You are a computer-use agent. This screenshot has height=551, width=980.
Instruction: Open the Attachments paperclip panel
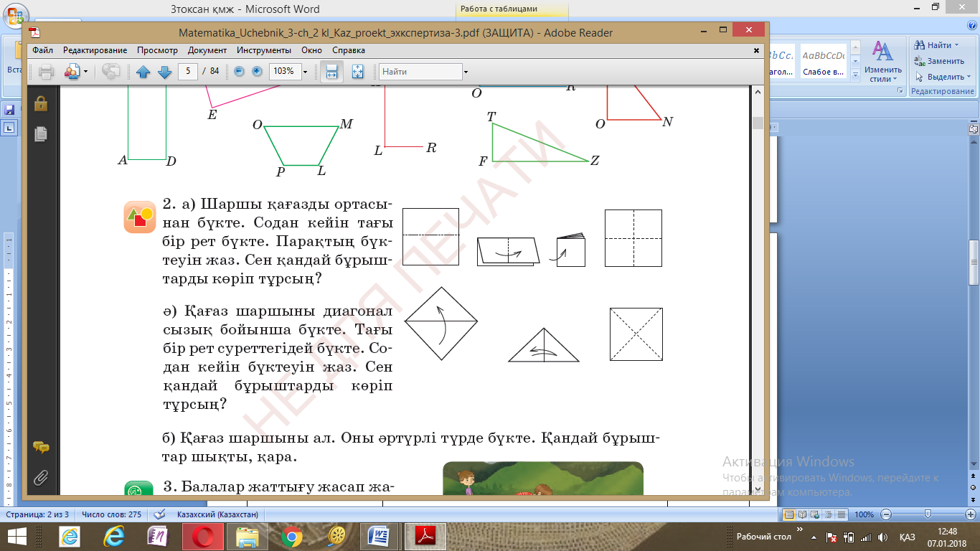coord(41,477)
